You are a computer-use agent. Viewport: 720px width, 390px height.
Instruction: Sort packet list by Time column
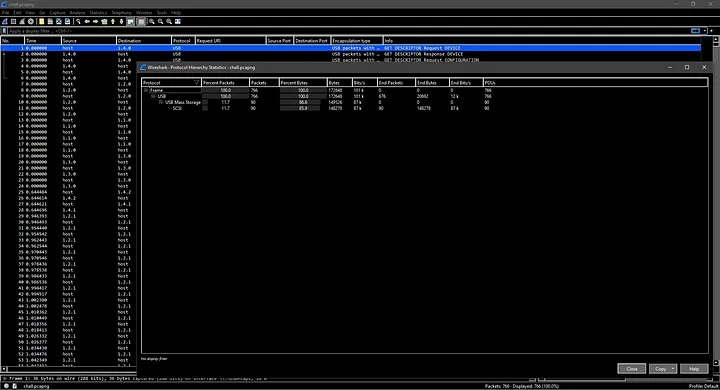[x=43, y=41]
